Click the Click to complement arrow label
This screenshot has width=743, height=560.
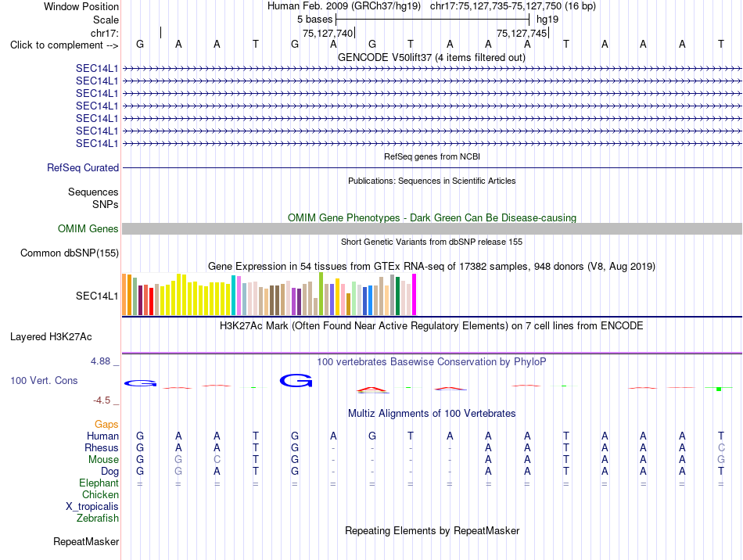click(64, 45)
